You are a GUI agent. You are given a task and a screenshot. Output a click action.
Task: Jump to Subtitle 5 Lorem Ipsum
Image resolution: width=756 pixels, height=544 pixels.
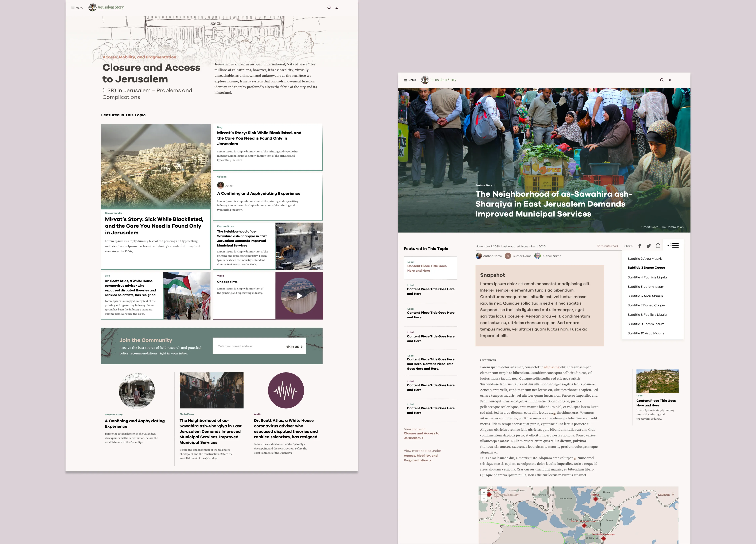(646, 286)
